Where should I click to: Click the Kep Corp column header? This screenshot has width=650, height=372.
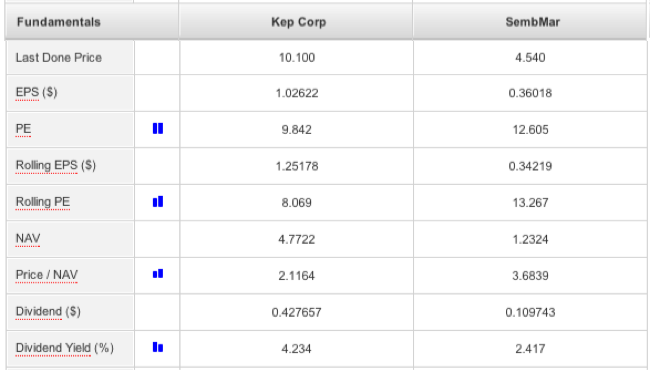pos(298,22)
